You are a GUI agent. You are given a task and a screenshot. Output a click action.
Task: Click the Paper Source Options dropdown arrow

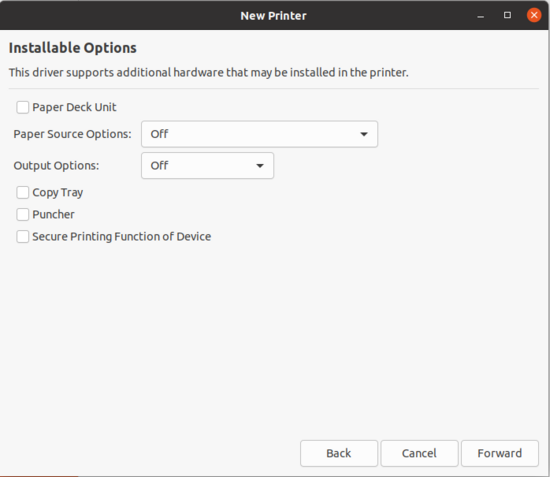click(364, 134)
